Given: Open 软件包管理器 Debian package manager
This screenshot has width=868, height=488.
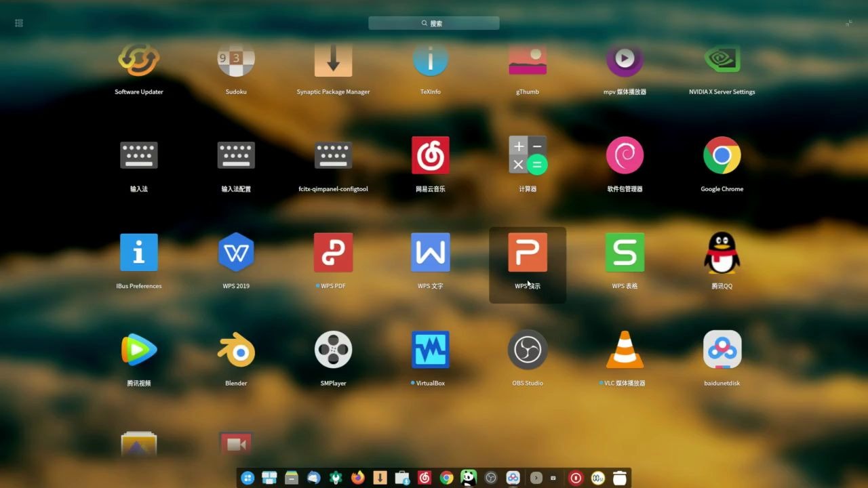Looking at the screenshot, I should [625, 156].
